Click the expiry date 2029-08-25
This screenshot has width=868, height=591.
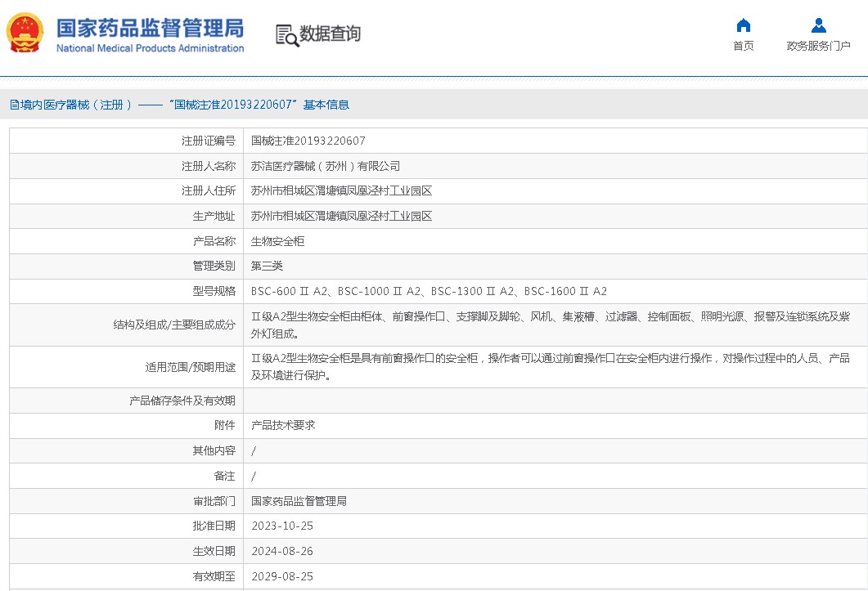(282, 576)
